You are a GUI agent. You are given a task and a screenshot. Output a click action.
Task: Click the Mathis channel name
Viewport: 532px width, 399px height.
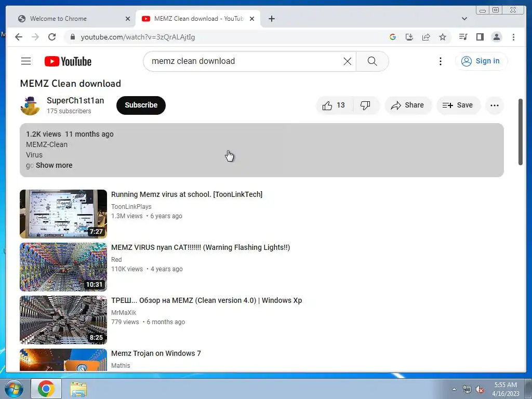coord(121,365)
